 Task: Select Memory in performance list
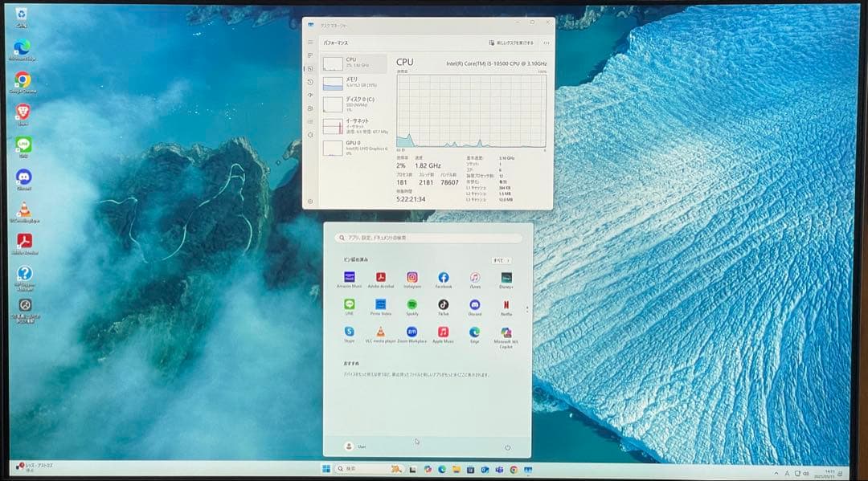(x=353, y=83)
